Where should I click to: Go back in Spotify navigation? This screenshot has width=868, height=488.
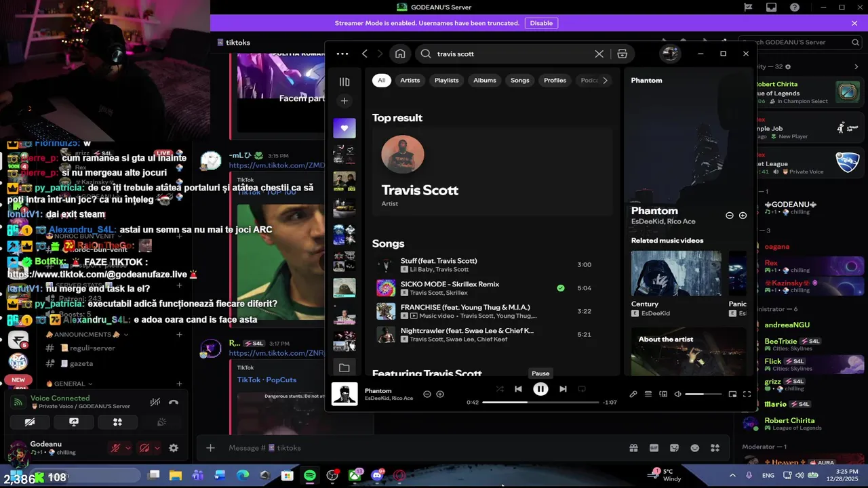pyautogui.click(x=365, y=54)
